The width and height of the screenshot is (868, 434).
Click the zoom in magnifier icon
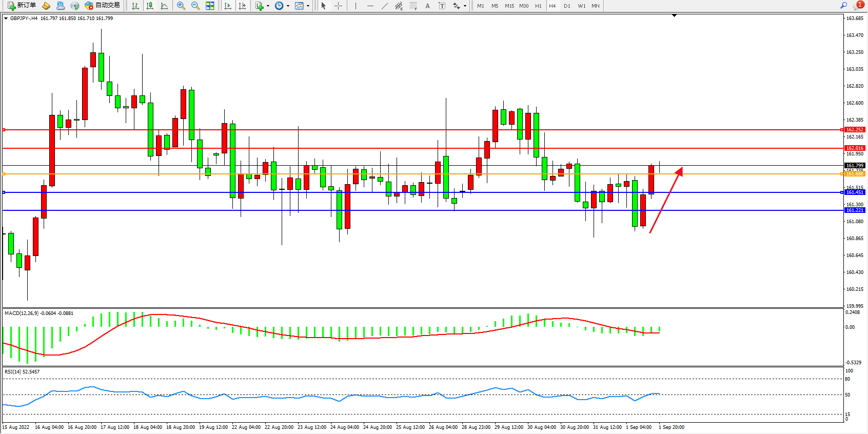pyautogui.click(x=181, y=6)
